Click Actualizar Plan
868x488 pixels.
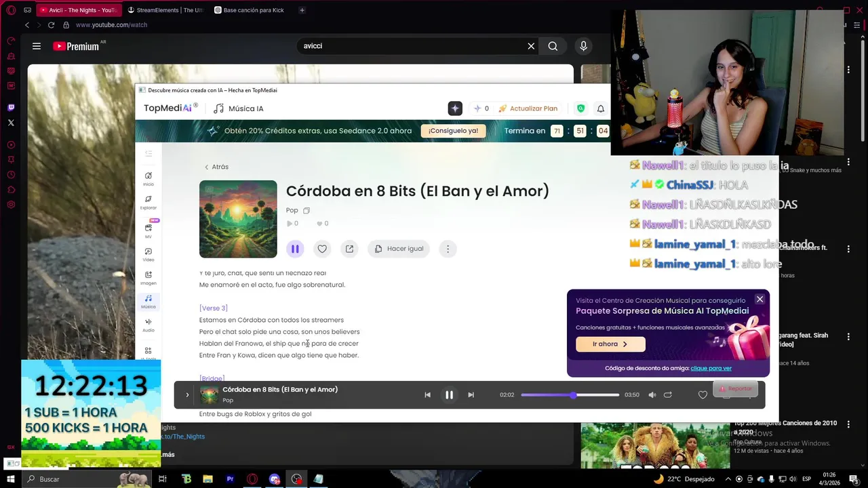(528, 108)
